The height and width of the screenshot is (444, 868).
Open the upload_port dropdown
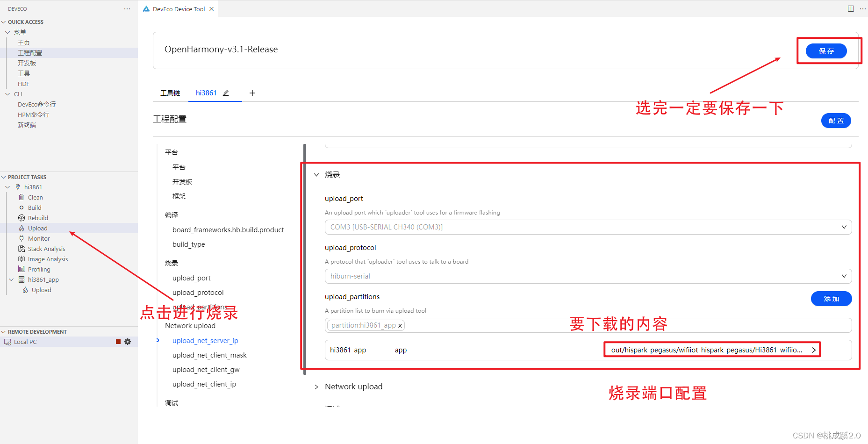click(x=588, y=227)
